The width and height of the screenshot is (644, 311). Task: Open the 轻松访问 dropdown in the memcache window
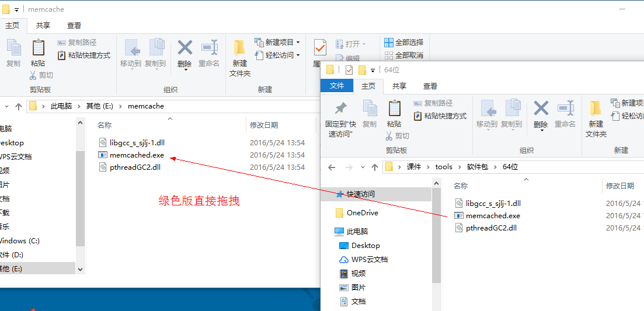point(298,55)
